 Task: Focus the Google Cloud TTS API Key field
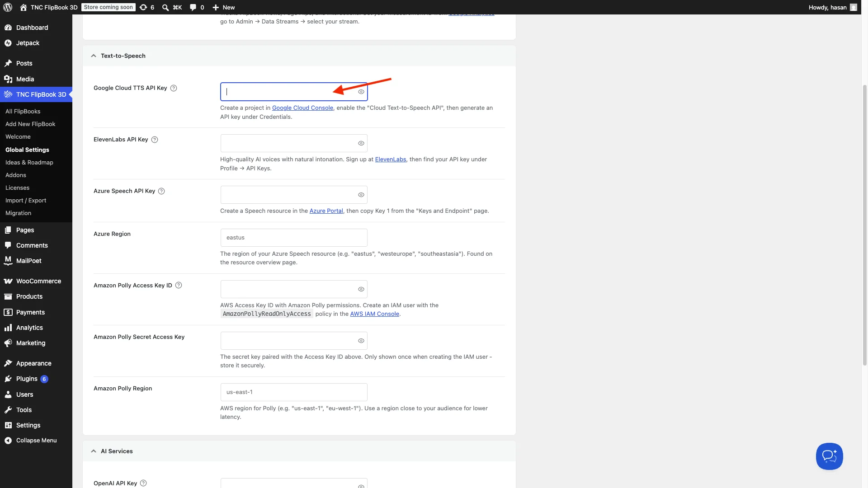point(294,92)
